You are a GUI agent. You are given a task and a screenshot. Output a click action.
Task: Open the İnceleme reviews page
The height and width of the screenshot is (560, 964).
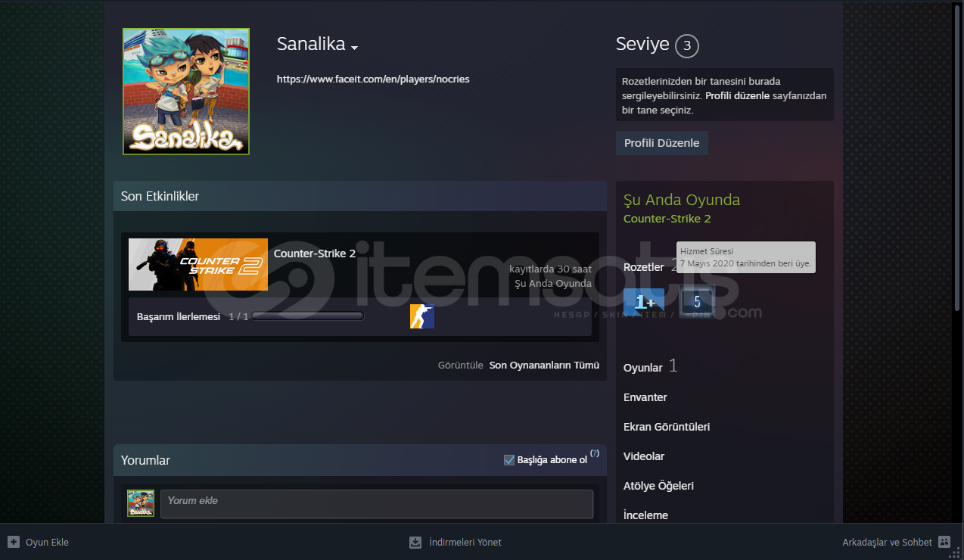pyautogui.click(x=645, y=515)
